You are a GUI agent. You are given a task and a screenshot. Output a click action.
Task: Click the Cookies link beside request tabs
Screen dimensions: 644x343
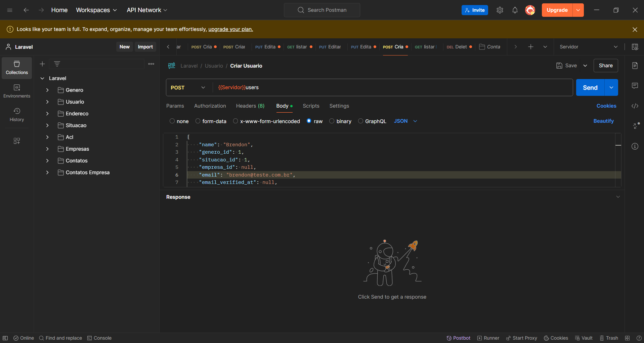point(606,106)
